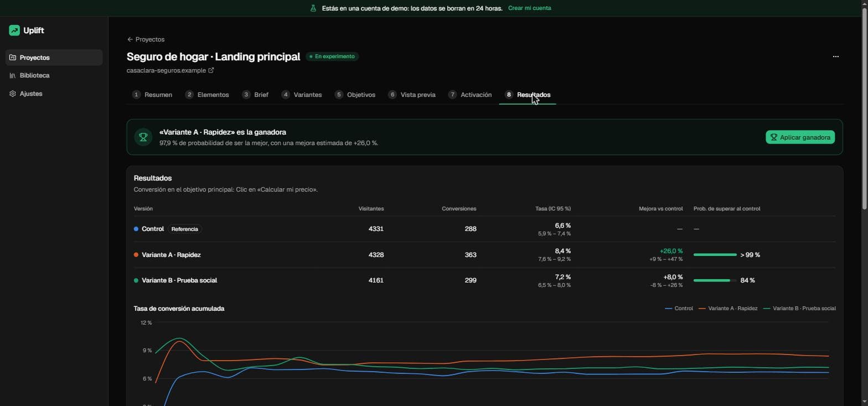Click Variante B progress bar showing 84 %
This screenshot has height=406, width=868.
715,280
